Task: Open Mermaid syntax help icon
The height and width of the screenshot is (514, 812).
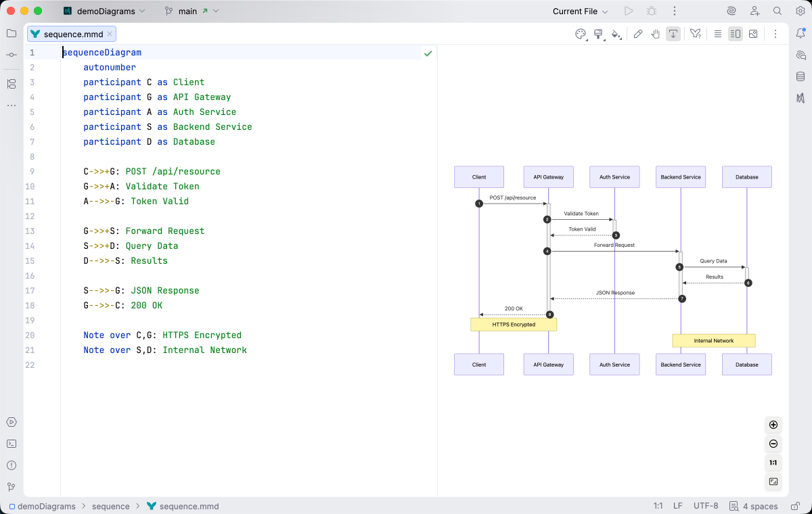Action: [695, 34]
